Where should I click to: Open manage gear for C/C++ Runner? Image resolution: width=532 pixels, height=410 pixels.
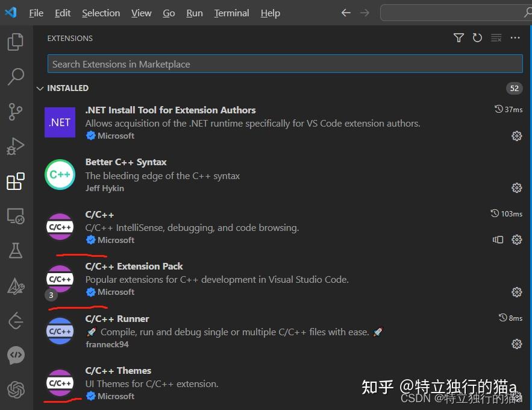[x=516, y=344]
